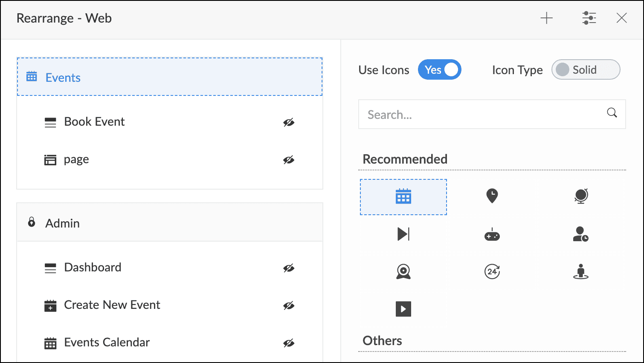644x363 pixels.
Task: Pick the 24-hour icon
Action: pos(492,271)
